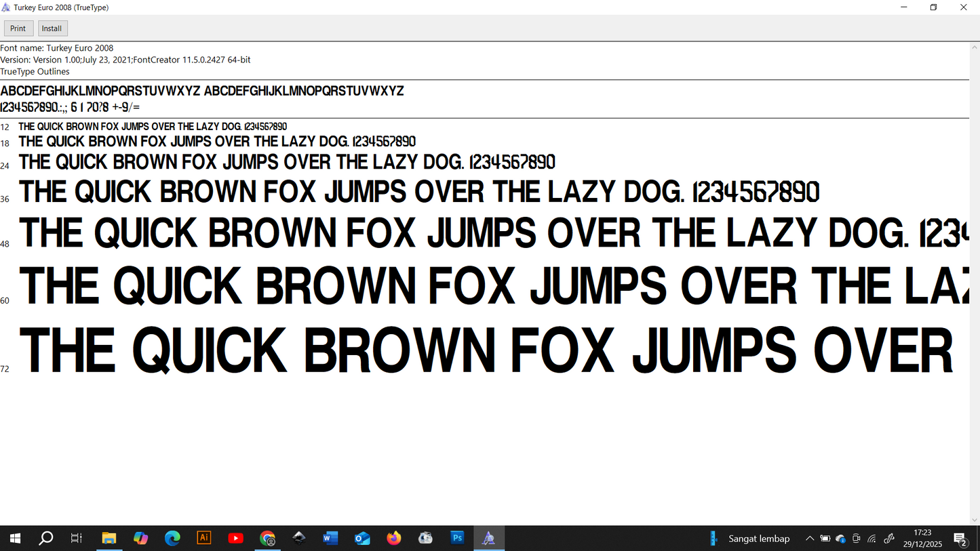This screenshot has width=980, height=551.
Task: Open the notification center with 2 alerts
Action: pos(960,539)
